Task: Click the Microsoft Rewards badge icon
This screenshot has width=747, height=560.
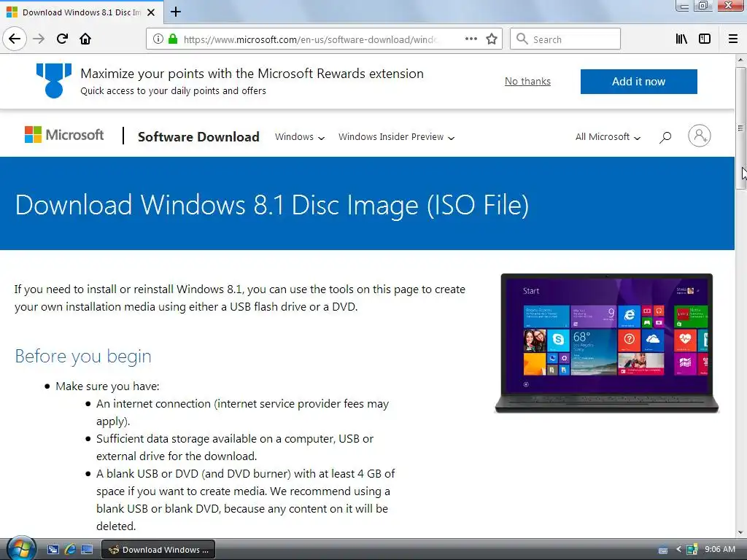Action: coord(54,80)
